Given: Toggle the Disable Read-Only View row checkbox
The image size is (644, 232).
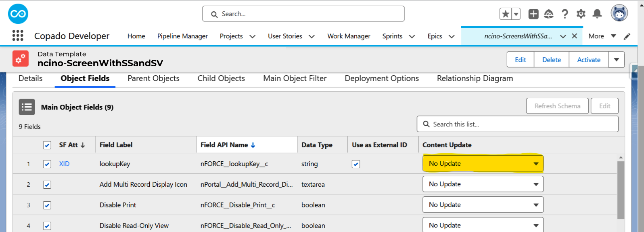Looking at the screenshot, I should [x=47, y=226].
